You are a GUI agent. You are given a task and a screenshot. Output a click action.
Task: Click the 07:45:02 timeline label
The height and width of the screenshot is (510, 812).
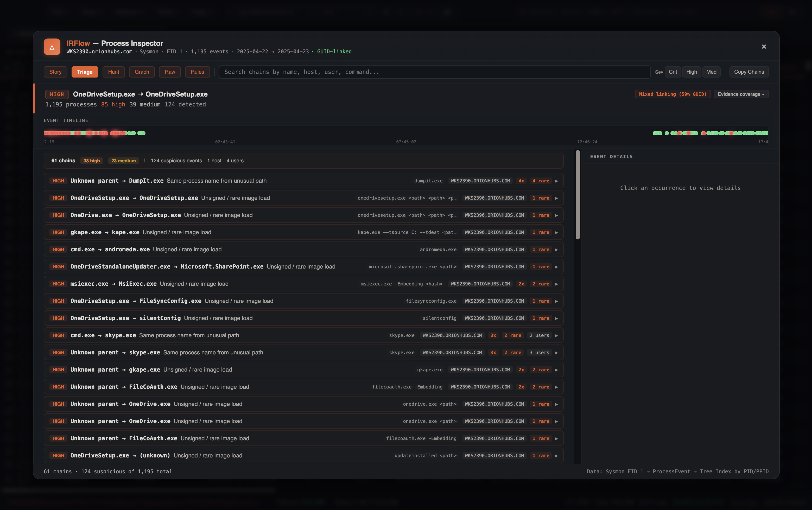click(x=406, y=142)
